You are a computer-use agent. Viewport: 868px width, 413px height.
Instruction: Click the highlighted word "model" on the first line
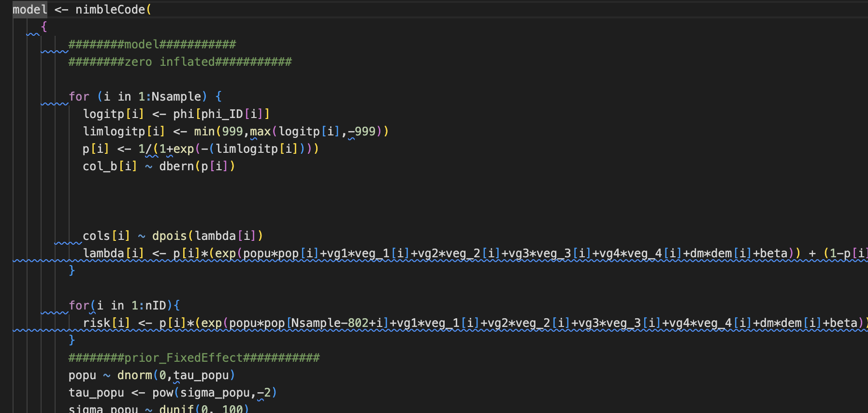click(29, 10)
